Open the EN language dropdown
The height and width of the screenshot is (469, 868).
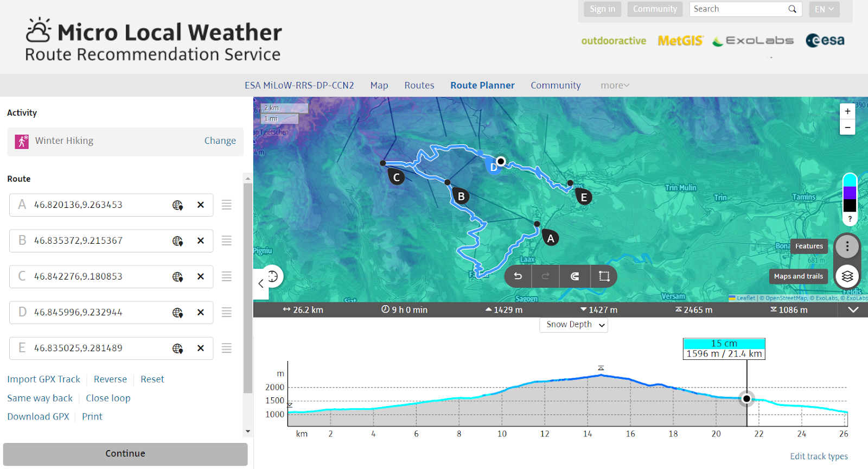point(824,9)
